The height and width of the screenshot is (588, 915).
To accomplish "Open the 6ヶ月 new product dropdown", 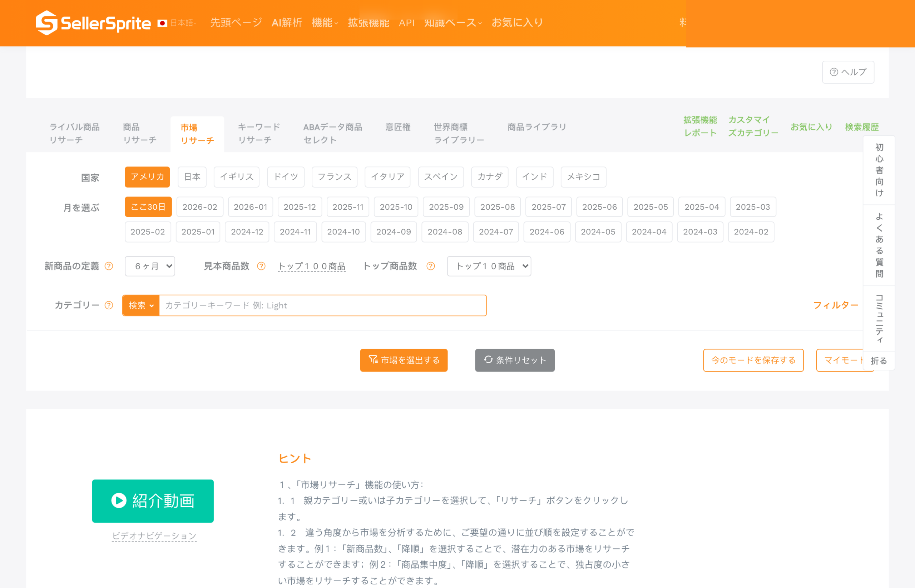I will pyautogui.click(x=150, y=266).
